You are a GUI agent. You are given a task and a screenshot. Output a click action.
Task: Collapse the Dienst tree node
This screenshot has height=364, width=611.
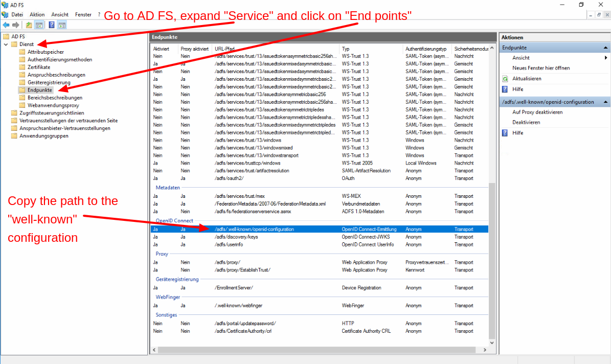6,44
